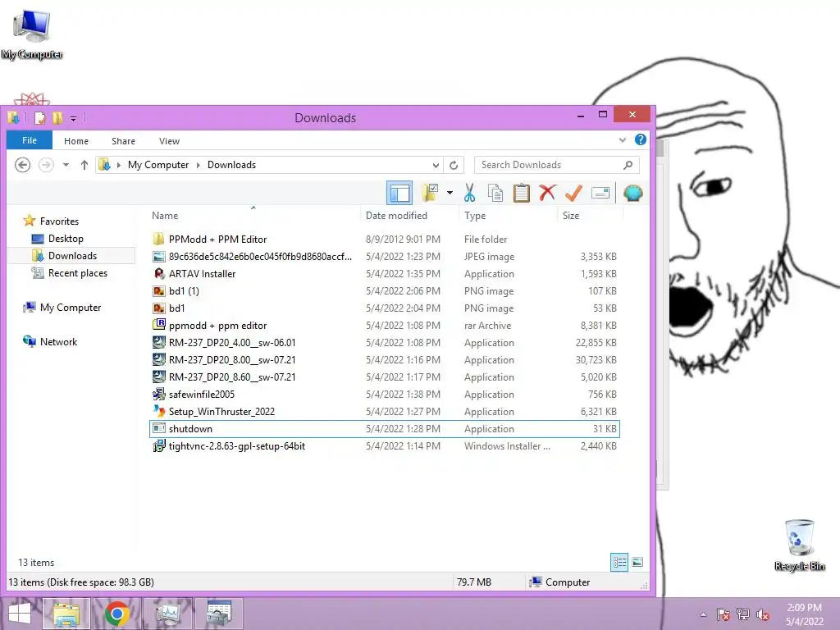Open Customize Quick Access Toolbar dropdown
840x630 pixels.
pyautogui.click(x=73, y=118)
